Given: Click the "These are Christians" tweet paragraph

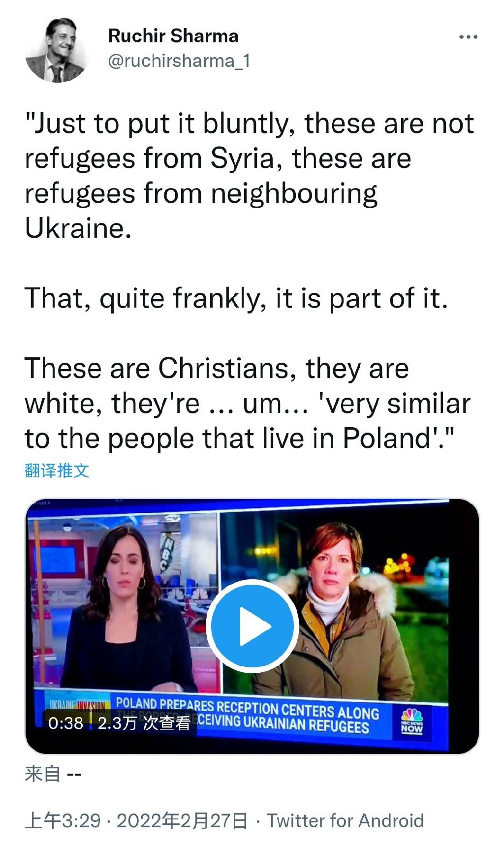Looking at the screenshot, I should [248, 403].
